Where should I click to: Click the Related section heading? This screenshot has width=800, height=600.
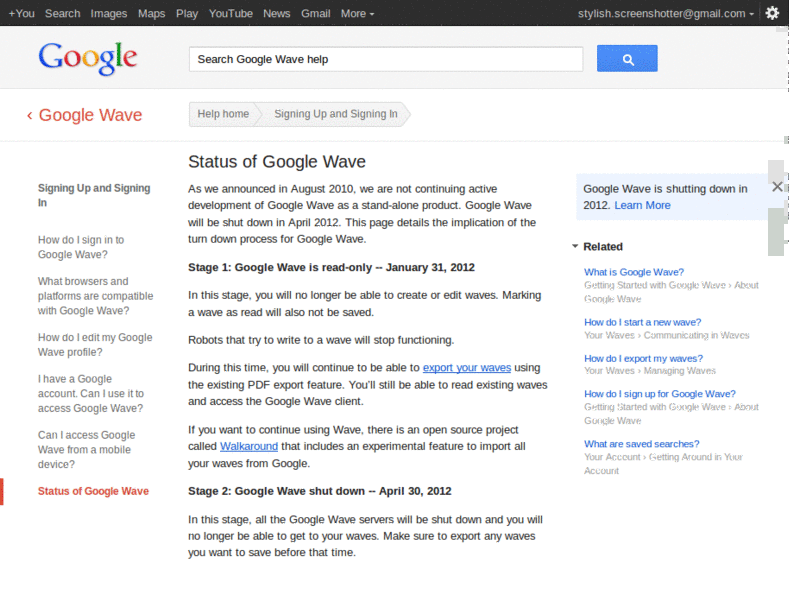[603, 247]
